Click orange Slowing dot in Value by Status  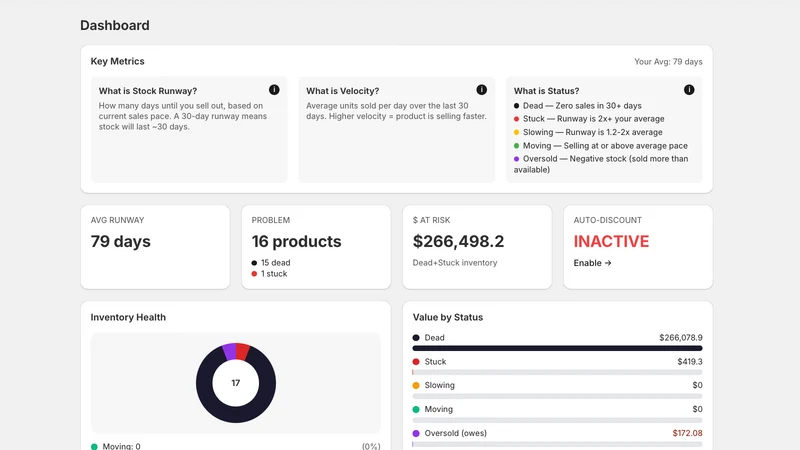(x=416, y=385)
